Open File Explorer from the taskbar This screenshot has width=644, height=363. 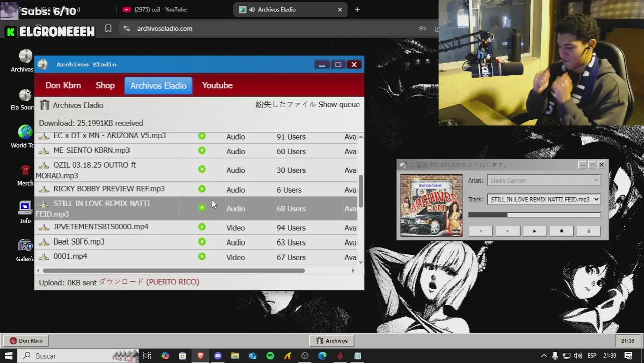click(235, 356)
